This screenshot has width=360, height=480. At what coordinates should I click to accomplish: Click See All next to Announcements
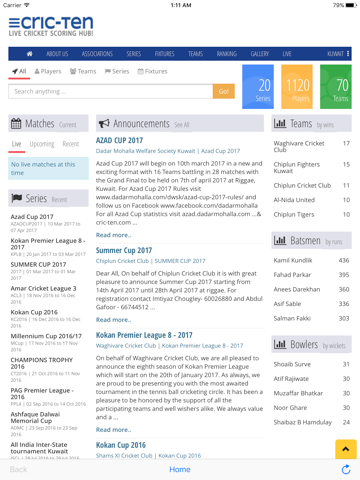pyautogui.click(x=182, y=125)
